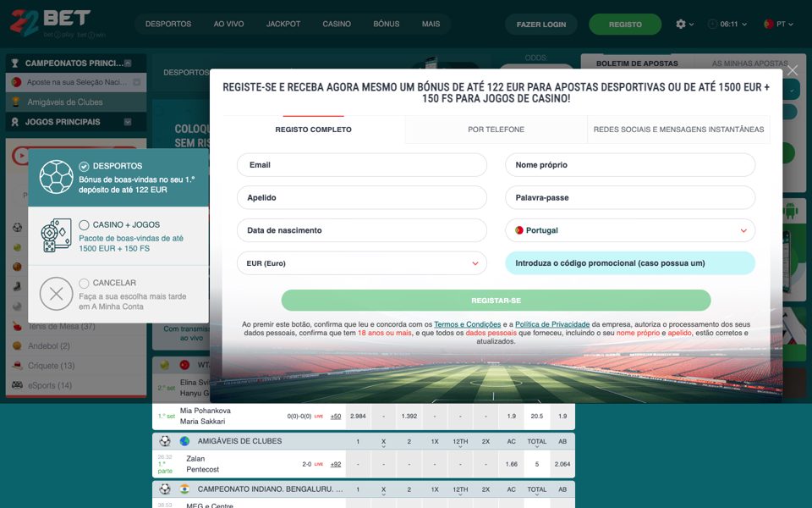Click the green Registo button in header

pyautogui.click(x=625, y=25)
